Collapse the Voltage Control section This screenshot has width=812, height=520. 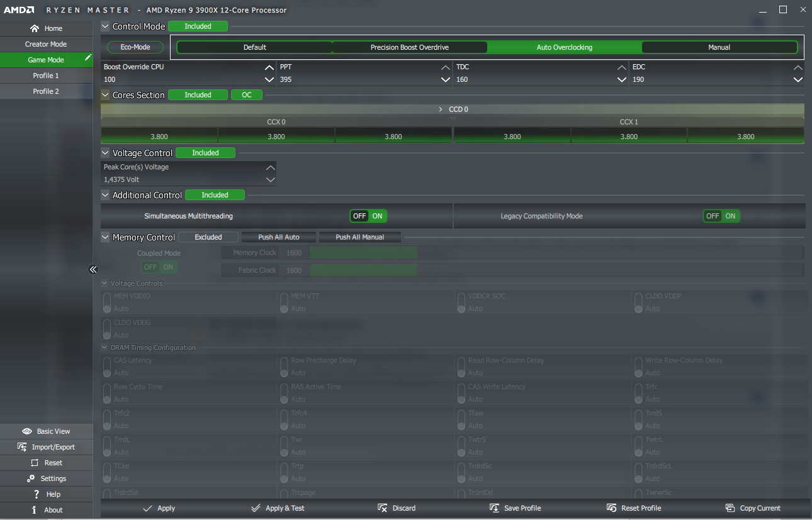(x=105, y=153)
